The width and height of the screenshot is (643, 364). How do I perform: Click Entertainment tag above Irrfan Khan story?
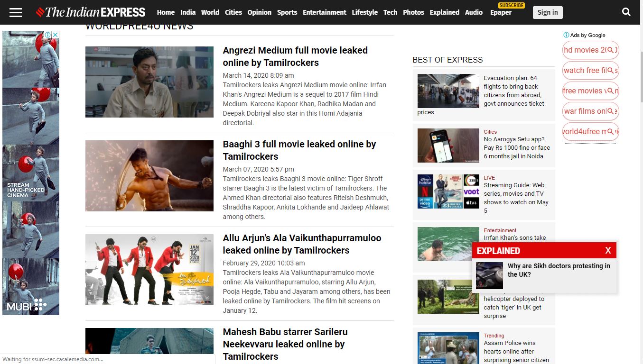500,230
